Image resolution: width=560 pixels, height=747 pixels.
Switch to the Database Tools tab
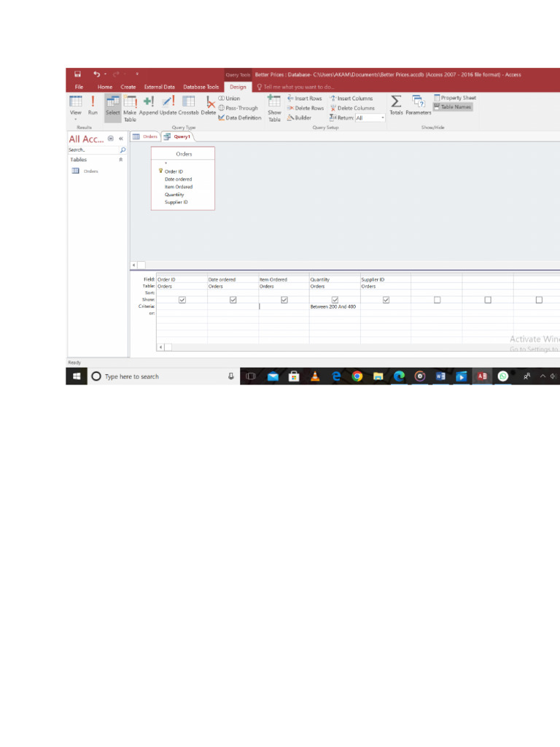coord(201,88)
